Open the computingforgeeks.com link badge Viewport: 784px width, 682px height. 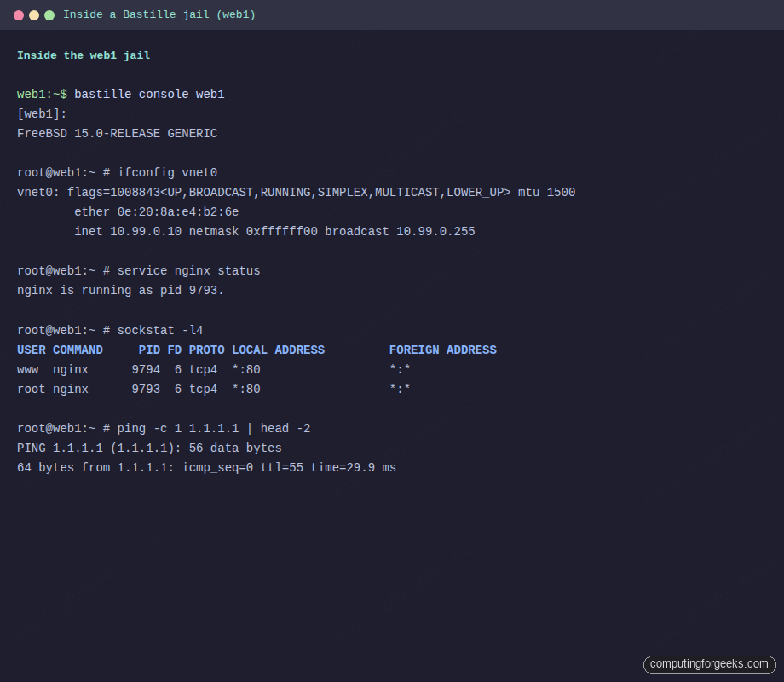(708, 664)
